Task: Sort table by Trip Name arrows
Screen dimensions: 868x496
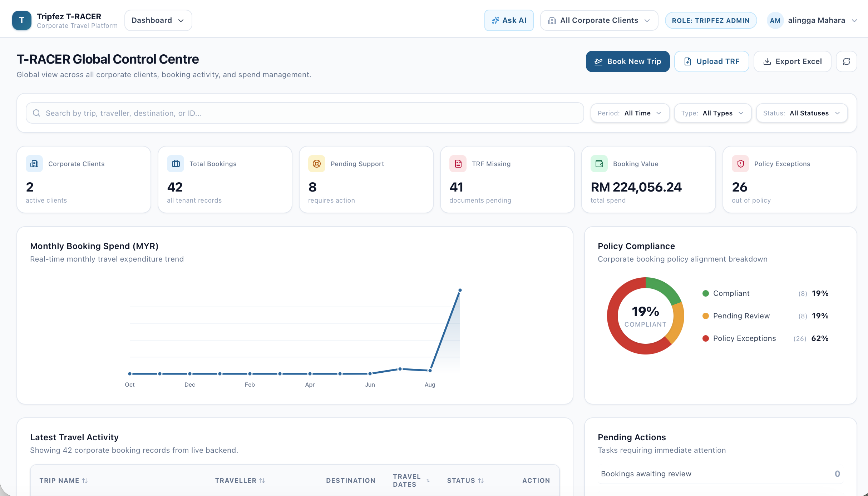Action: click(85, 481)
